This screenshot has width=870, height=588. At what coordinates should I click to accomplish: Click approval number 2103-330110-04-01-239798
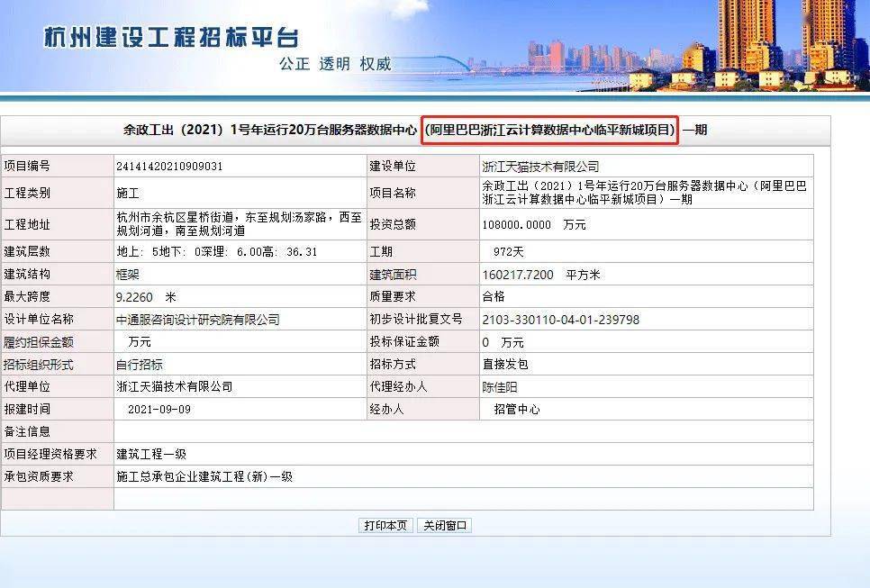[561, 320]
